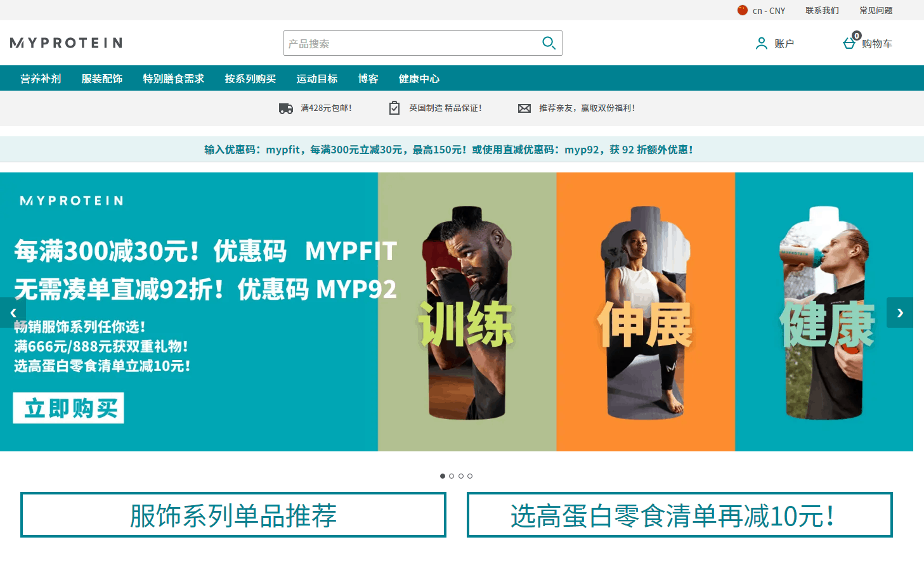The width and height of the screenshot is (924, 568).
Task: Open the shopping basket icon
Action: tap(849, 43)
